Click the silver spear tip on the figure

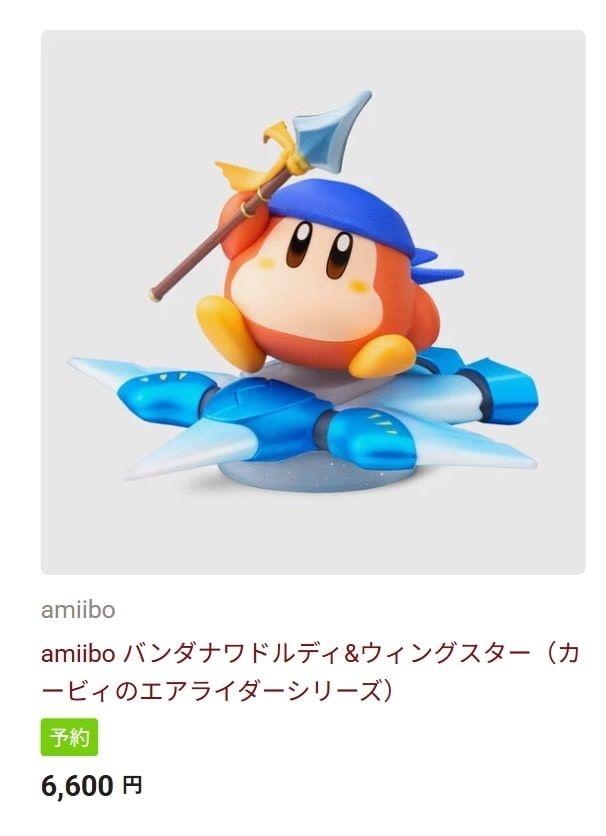pos(329,131)
